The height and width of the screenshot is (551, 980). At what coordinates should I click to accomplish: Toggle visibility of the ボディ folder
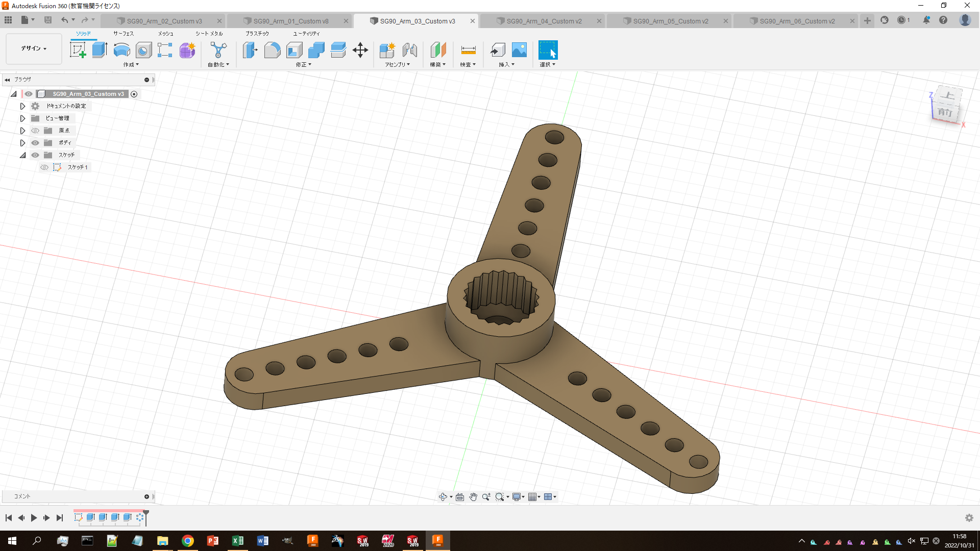pyautogui.click(x=35, y=143)
